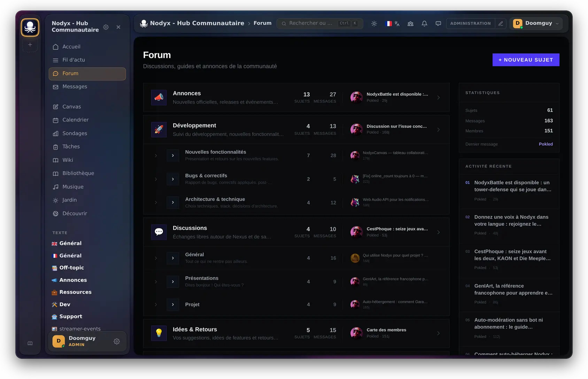
Task: Open Fil d'actu in sidebar
Action: (87, 60)
